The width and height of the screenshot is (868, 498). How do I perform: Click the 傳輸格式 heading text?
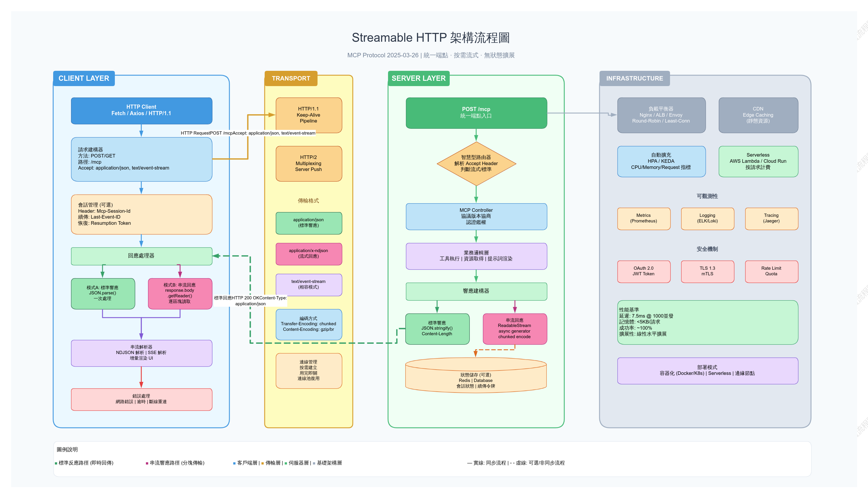[x=308, y=201]
